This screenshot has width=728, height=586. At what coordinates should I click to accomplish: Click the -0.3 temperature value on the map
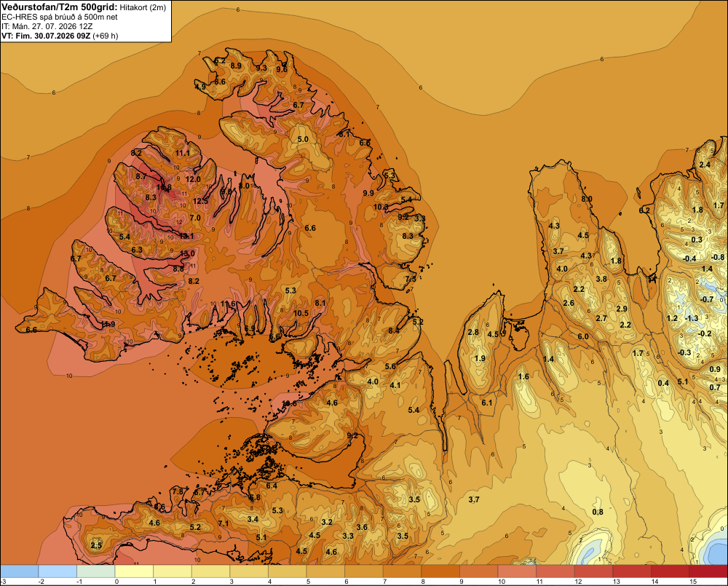[684, 353]
